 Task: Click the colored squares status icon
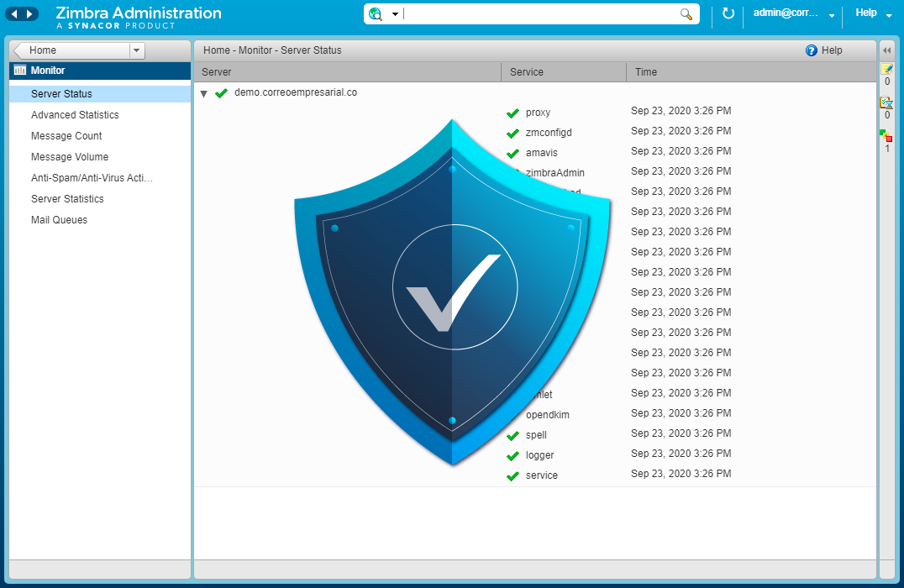[x=886, y=135]
